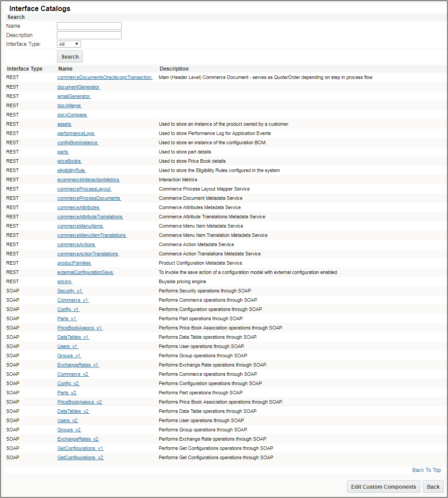Click inside the Name search field
448x498 pixels.
click(89, 26)
